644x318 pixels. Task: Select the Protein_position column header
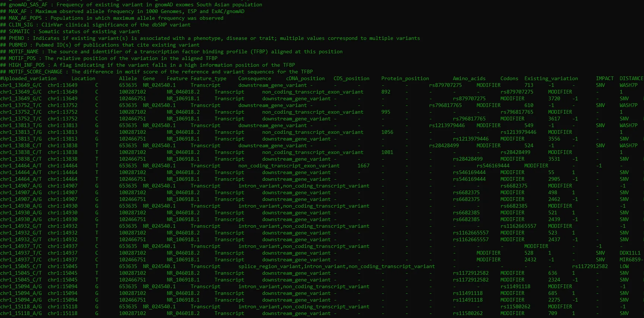click(405, 79)
